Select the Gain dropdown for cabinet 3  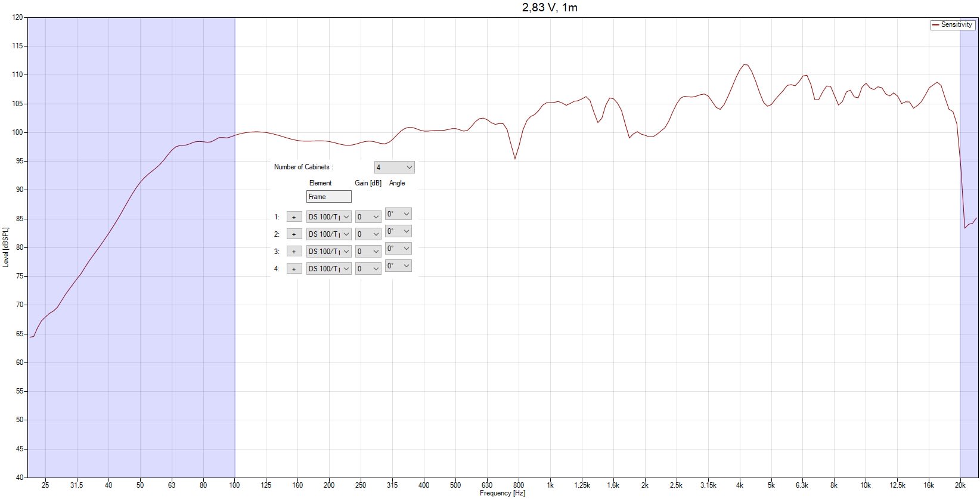368,252
